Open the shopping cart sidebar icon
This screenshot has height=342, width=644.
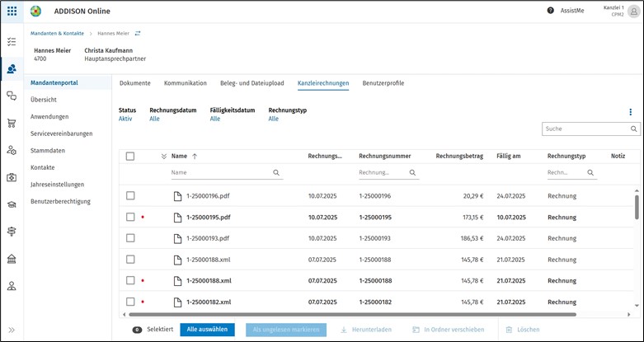[x=12, y=123]
